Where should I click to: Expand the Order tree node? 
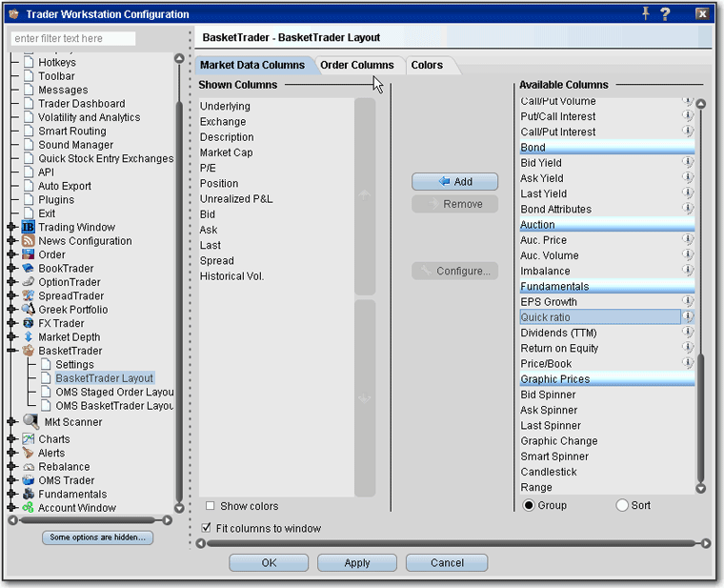pyautogui.click(x=12, y=254)
